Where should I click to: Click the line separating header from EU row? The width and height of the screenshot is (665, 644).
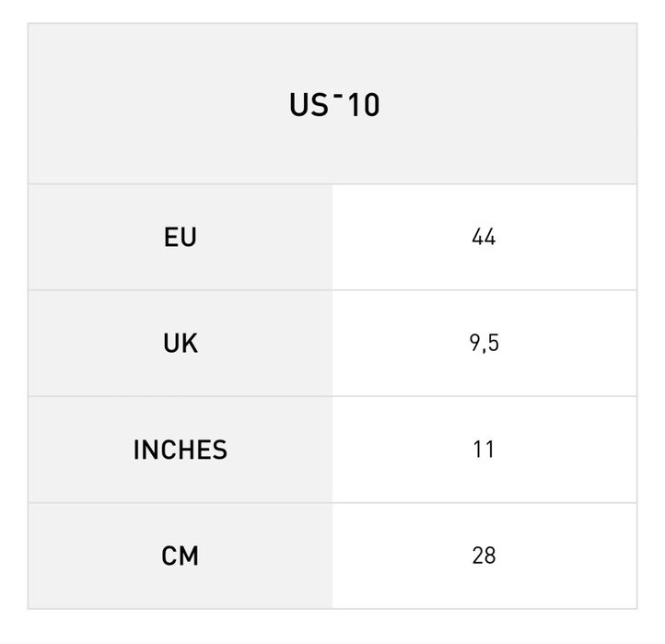coord(332,184)
